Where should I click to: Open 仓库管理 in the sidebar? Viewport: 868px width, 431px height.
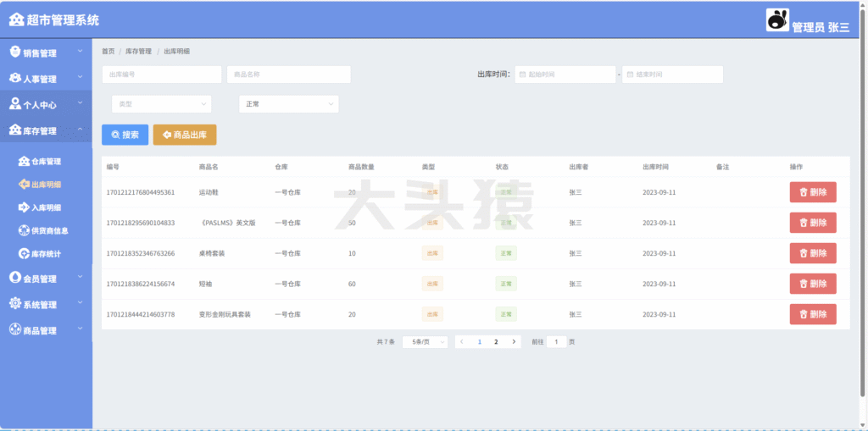coord(46,162)
